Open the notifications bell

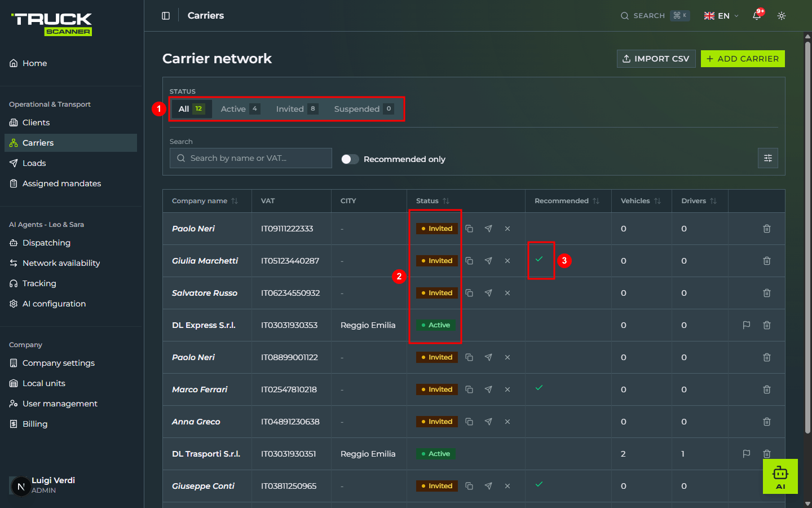pos(757,16)
